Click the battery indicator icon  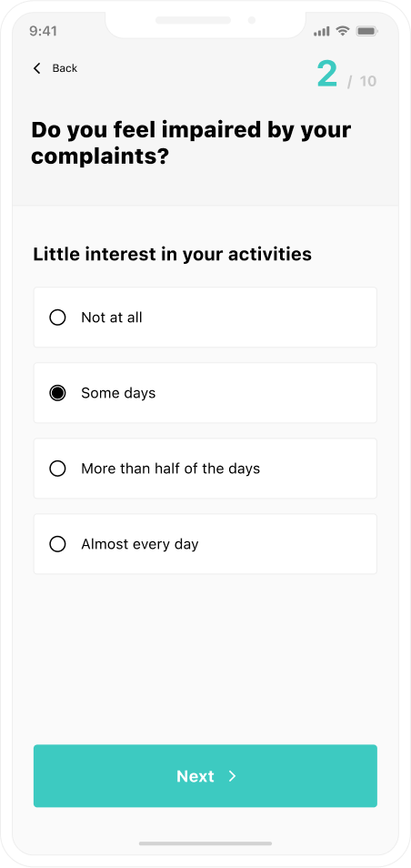click(x=366, y=31)
